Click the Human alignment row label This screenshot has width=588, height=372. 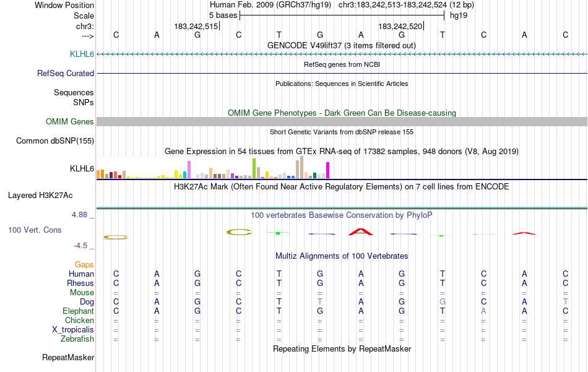[81, 274]
